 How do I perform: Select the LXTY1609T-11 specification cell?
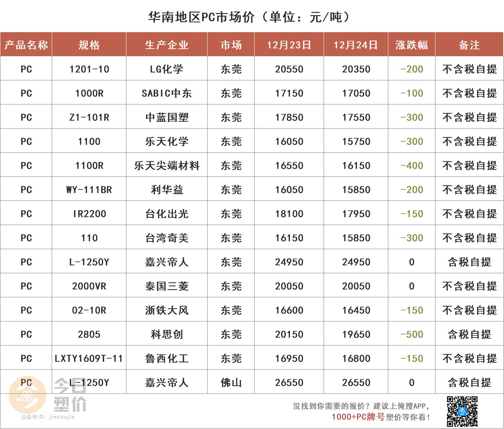(x=89, y=359)
